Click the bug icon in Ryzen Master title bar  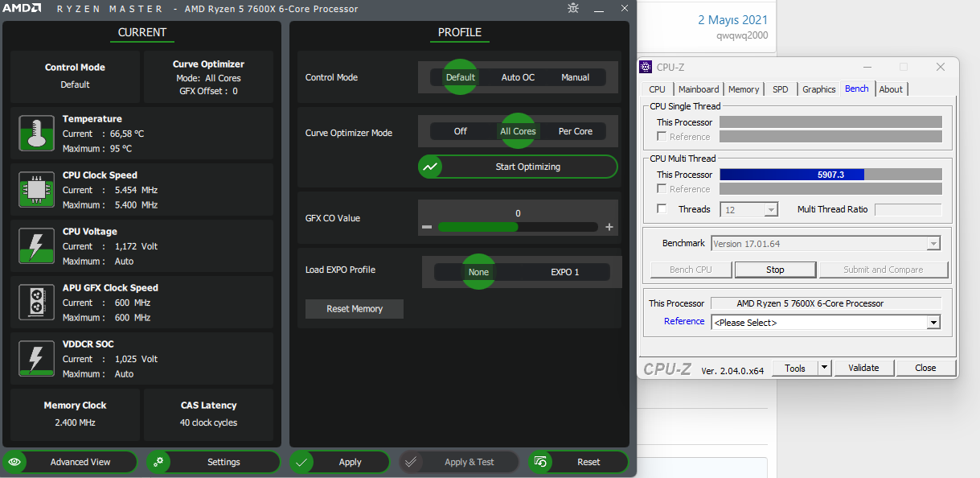pos(573,8)
